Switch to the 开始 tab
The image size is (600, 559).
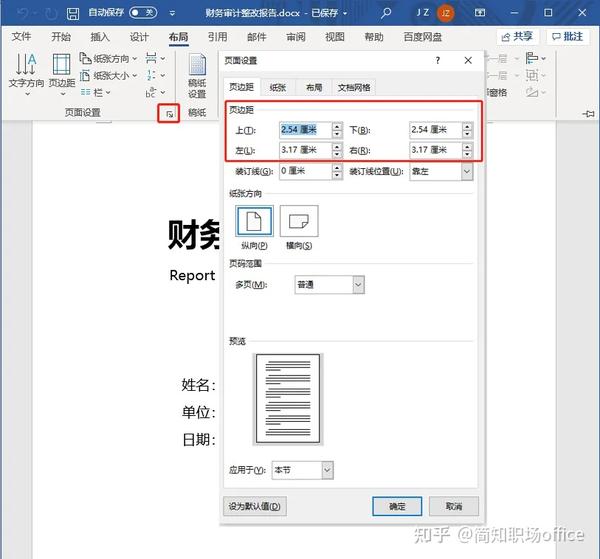pos(61,37)
